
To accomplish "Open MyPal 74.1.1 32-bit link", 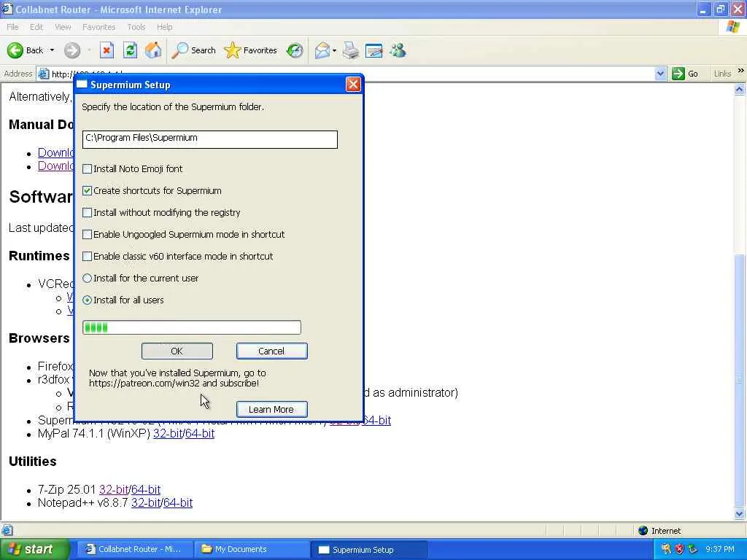I will click(167, 434).
